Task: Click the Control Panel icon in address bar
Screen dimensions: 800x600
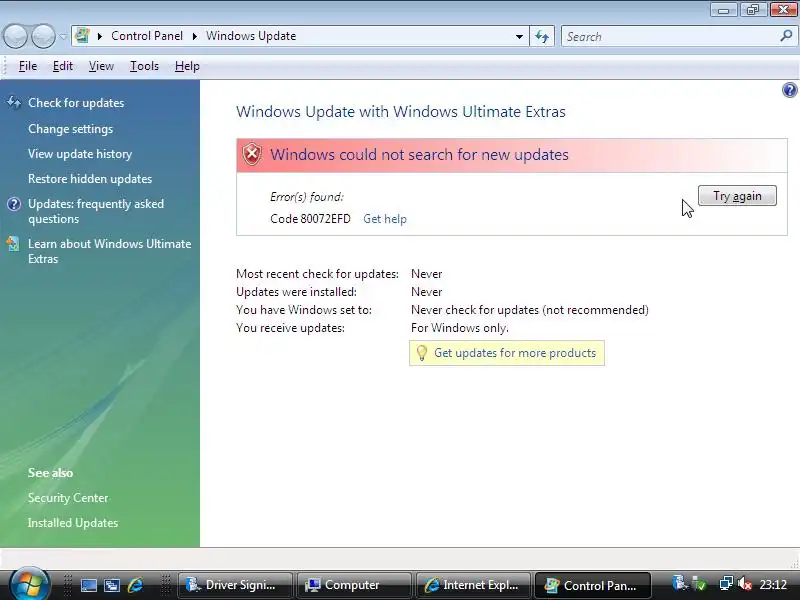Action: 82,36
